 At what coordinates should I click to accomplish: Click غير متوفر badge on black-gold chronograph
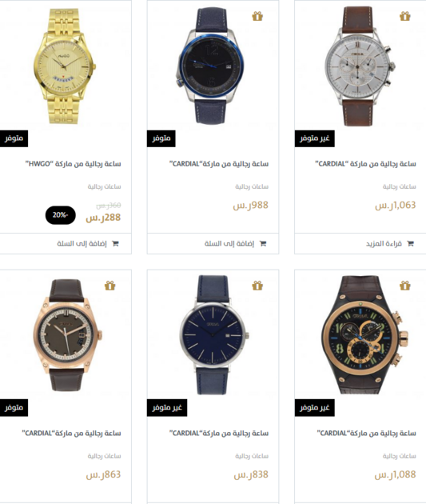click(x=315, y=408)
